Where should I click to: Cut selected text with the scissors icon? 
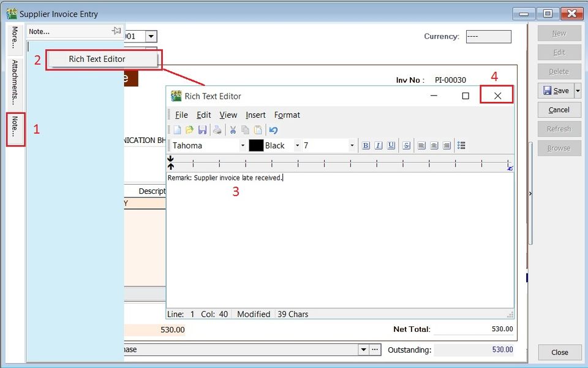coord(233,129)
